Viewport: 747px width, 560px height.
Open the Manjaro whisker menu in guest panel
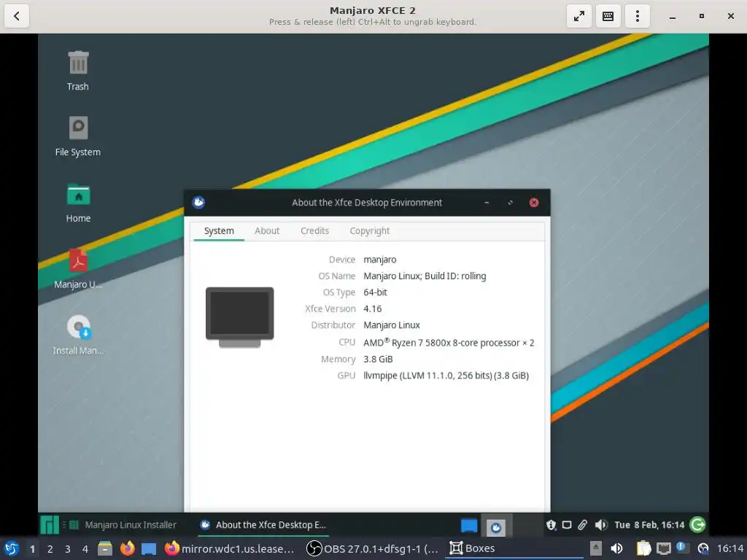[x=49, y=525]
